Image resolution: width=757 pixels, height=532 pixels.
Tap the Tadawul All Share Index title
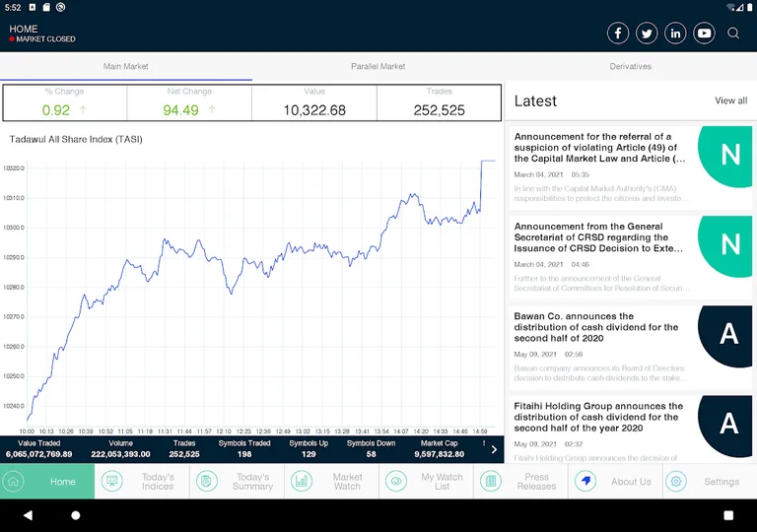click(76, 139)
